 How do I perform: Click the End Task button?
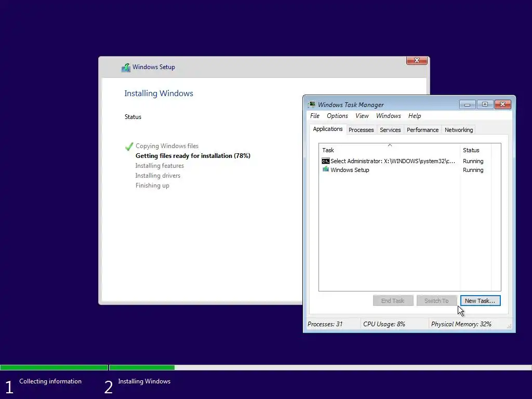point(393,301)
